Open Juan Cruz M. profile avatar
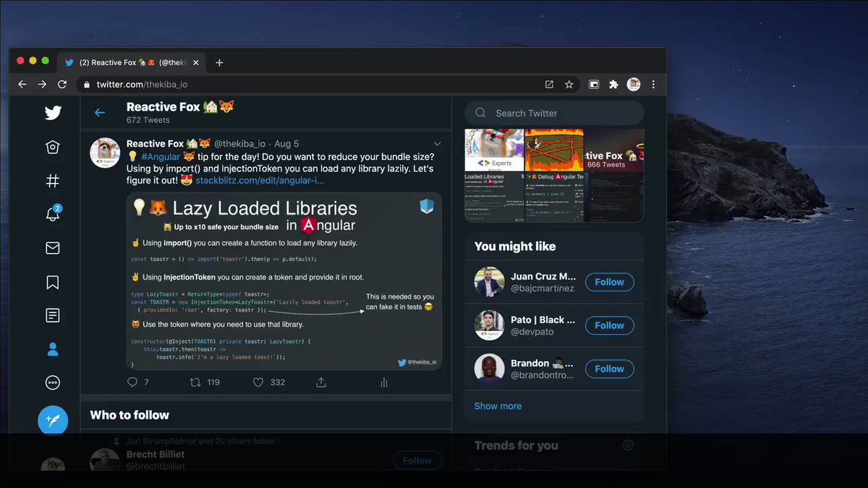Image resolution: width=868 pixels, height=488 pixels. [489, 282]
